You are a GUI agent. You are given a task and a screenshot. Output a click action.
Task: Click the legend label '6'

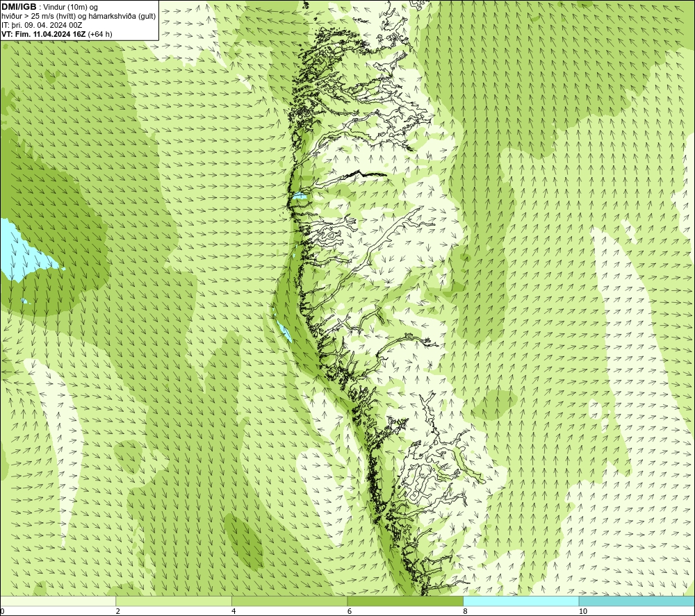(350, 612)
